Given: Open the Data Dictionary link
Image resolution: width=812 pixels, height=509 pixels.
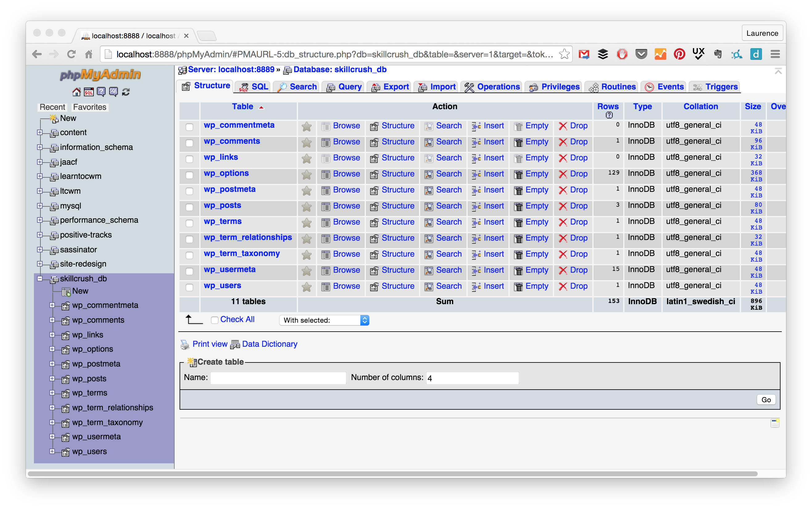Looking at the screenshot, I should tap(269, 344).
